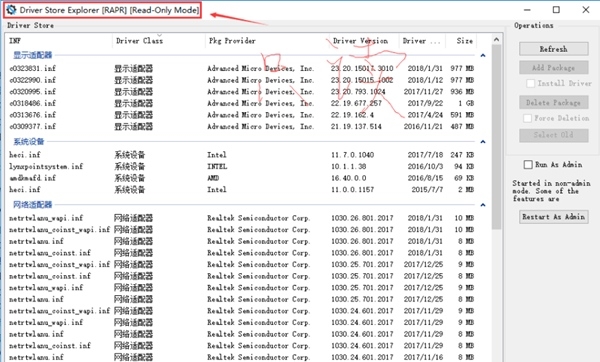Click the Add Package button
Viewport: 600px width, 362px height.
[x=553, y=68]
